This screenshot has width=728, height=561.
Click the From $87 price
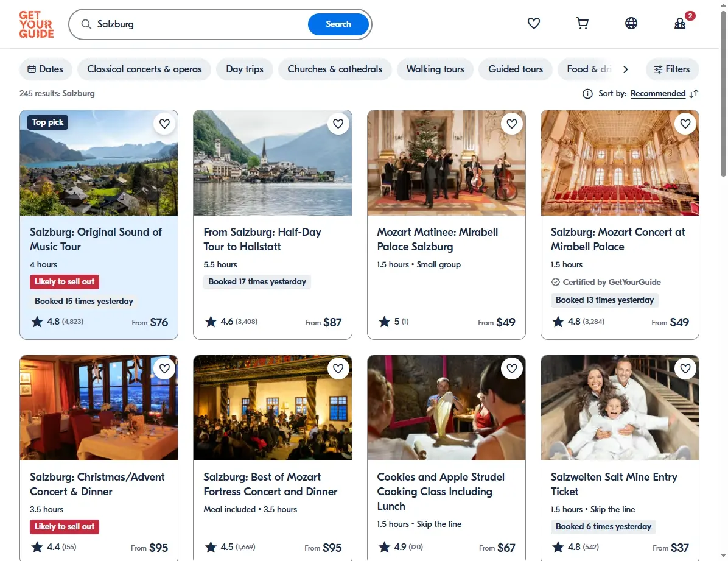coord(323,322)
